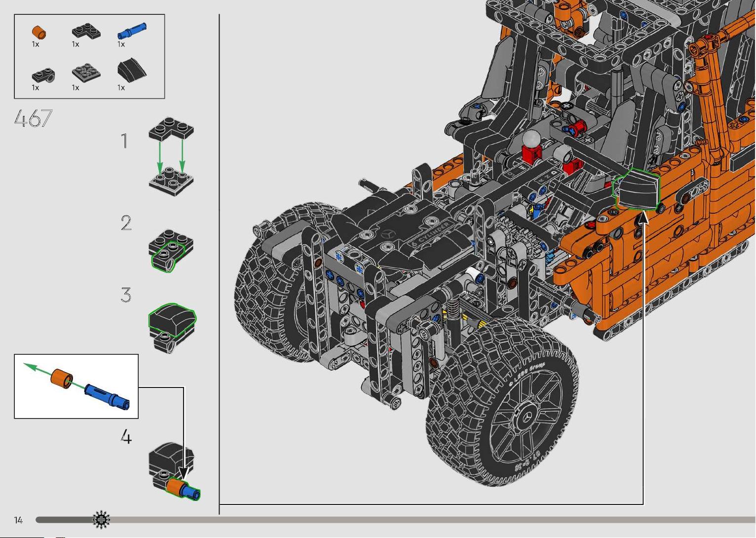The height and width of the screenshot is (538, 756).
Task: Click step number 467
Action: (33, 119)
